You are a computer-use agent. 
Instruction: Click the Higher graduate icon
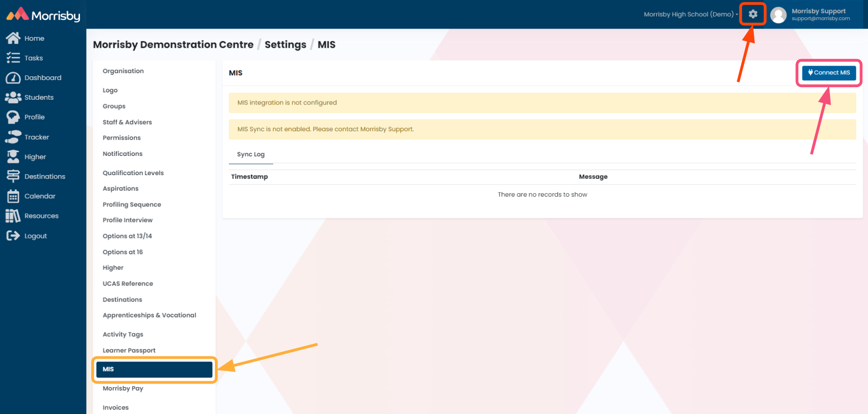click(13, 156)
